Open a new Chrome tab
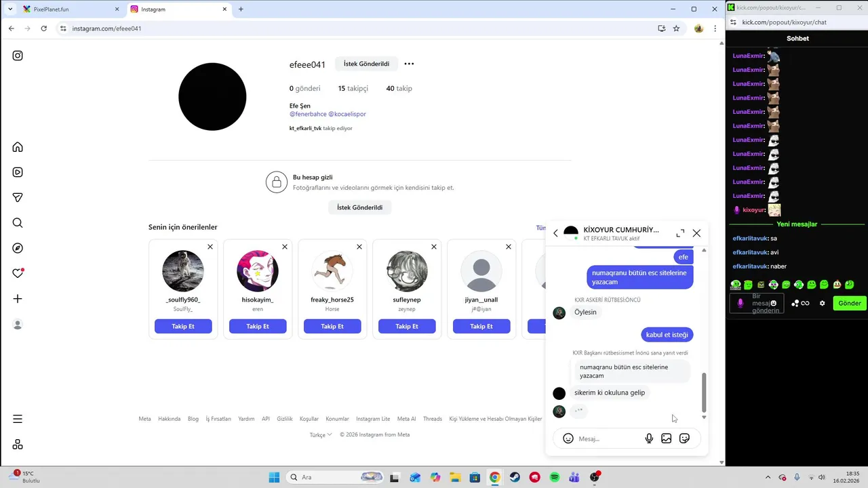This screenshot has height=488, width=868. 241,9
